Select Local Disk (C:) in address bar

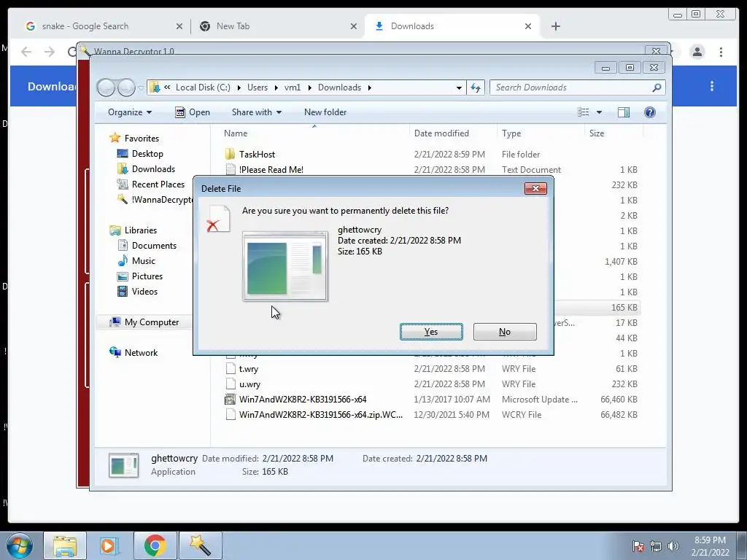click(203, 87)
